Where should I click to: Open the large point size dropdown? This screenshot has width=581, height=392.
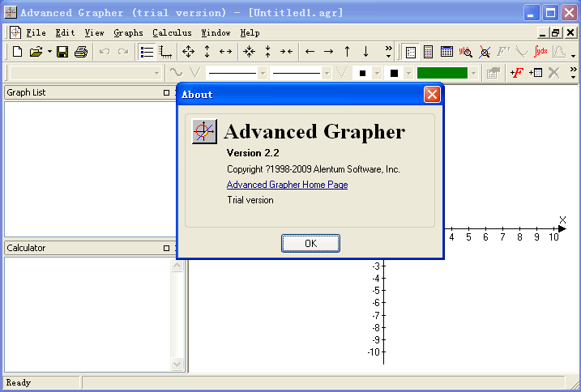[408, 73]
